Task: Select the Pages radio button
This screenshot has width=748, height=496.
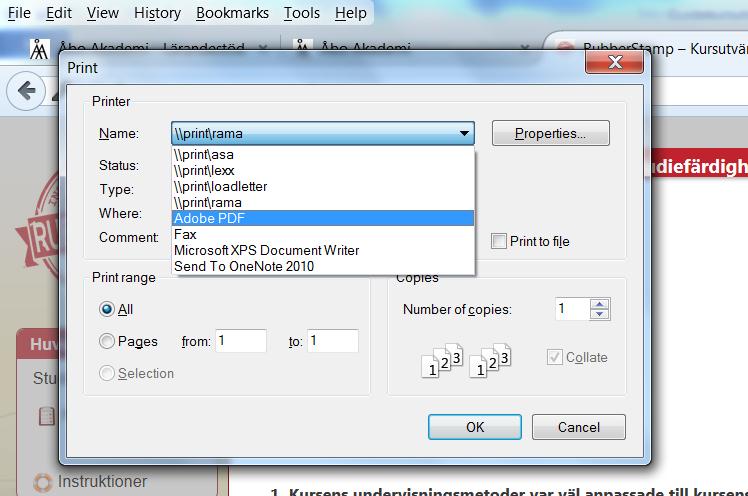Action: 107,341
